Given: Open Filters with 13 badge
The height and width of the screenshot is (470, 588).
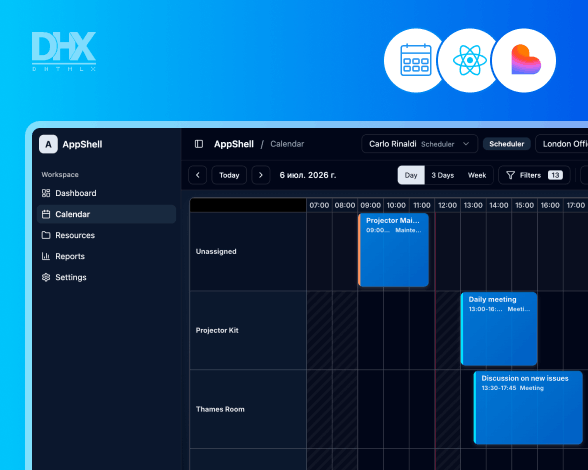Looking at the screenshot, I should (x=534, y=175).
